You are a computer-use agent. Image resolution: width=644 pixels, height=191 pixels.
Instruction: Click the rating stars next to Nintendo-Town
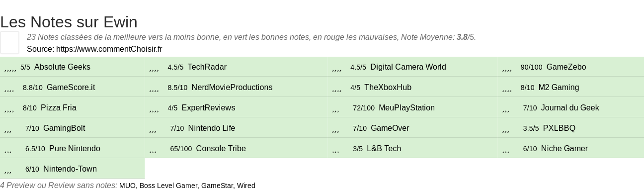(x=8, y=169)
